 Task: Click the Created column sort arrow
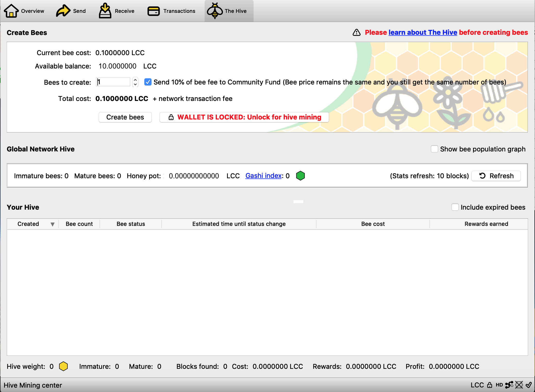pyautogui.click(x=53, y=224)
